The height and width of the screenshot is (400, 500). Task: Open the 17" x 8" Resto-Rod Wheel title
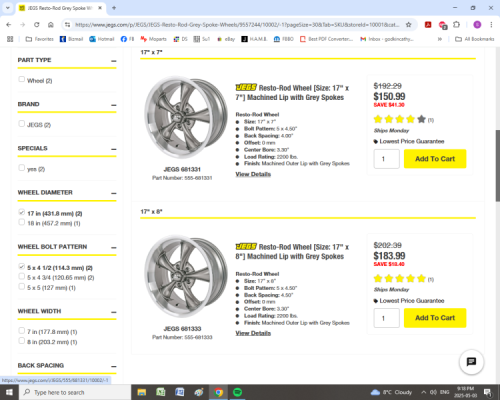click(x=292, y=252)
